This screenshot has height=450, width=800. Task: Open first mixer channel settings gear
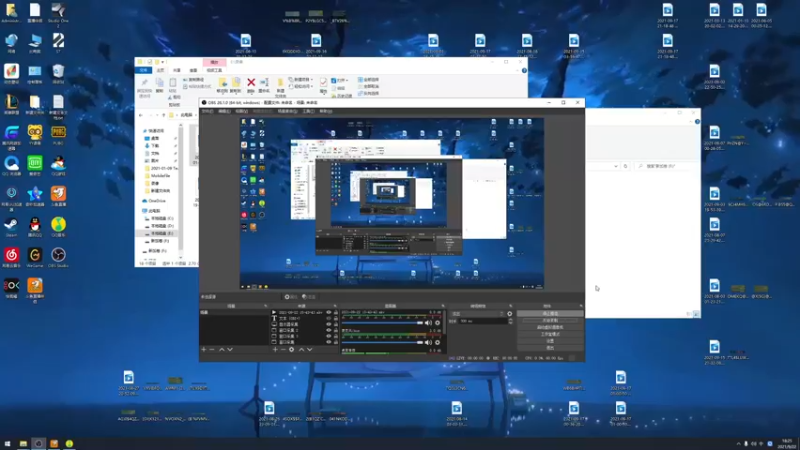(x=437, y=323)
